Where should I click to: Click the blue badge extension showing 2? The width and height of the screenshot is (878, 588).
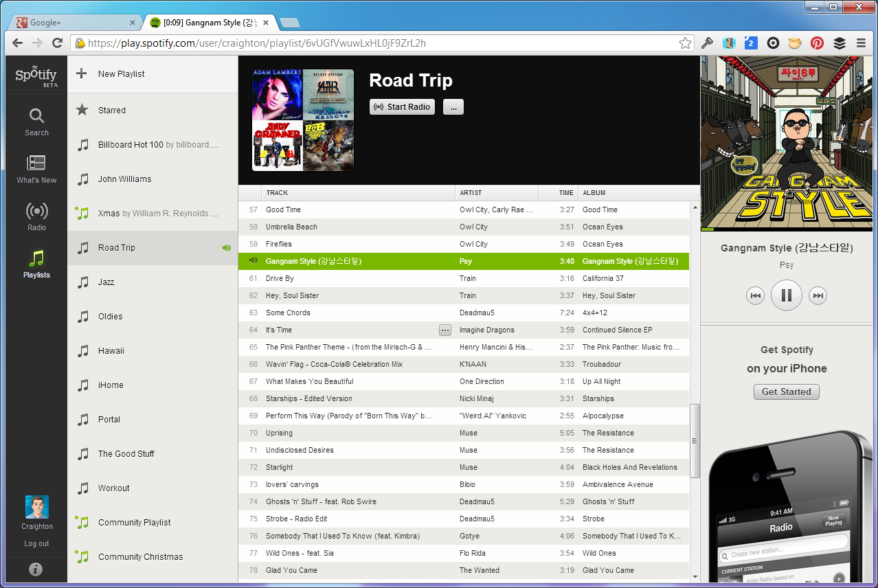750,43
